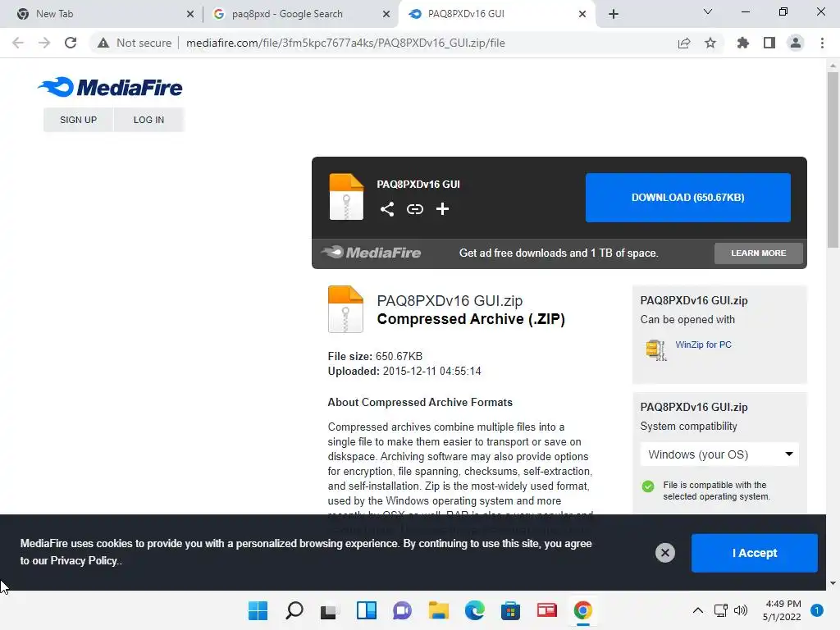Click the Not secure warning icon
This screenshot has height=630, width=840.
103,43
